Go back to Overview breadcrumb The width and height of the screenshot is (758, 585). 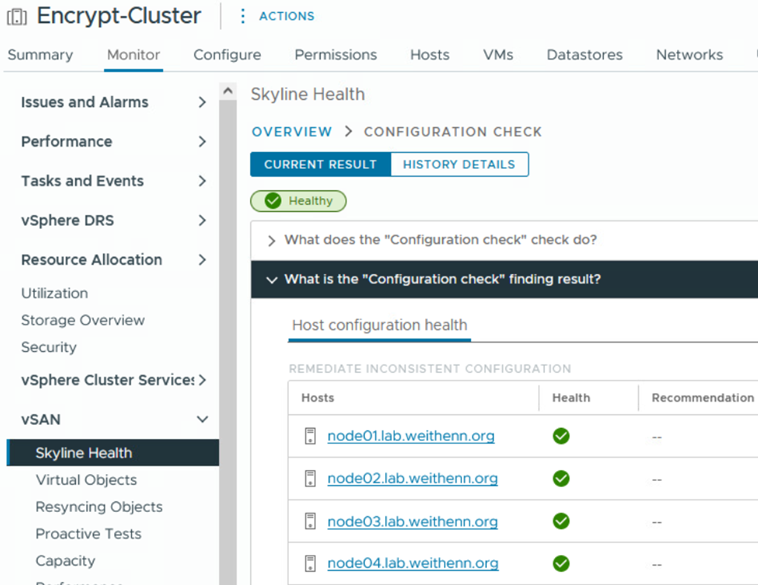[292, 132]
